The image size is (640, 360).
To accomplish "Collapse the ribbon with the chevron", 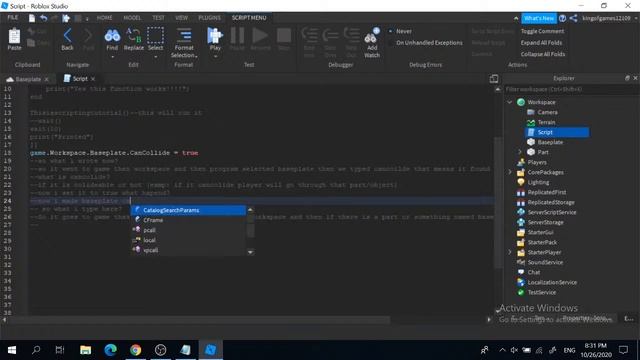I will [516, 18].
